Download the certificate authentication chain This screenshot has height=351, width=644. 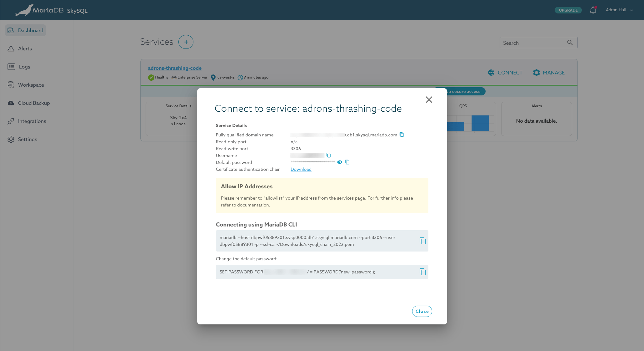coord(301,169)
